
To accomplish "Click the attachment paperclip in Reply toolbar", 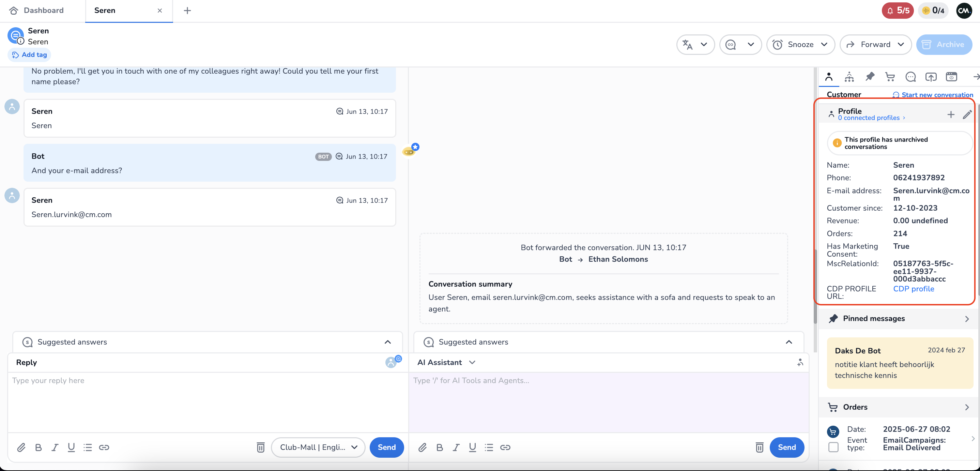I will tap(21, 447).
